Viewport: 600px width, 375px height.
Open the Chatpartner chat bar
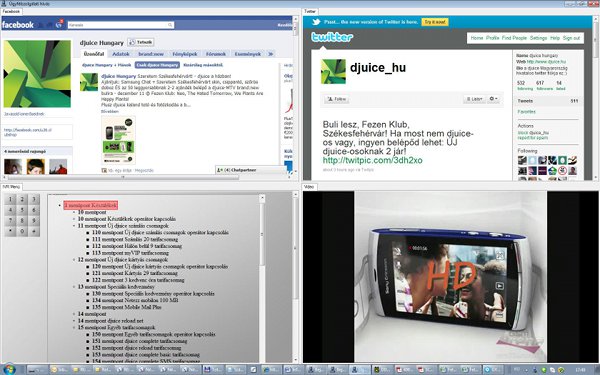tap(251, 170)
